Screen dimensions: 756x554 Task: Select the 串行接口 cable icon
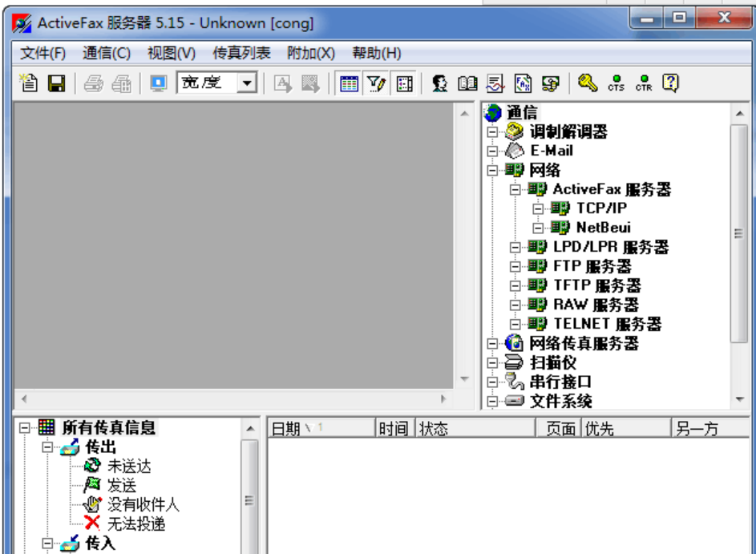tap(514, 382)
